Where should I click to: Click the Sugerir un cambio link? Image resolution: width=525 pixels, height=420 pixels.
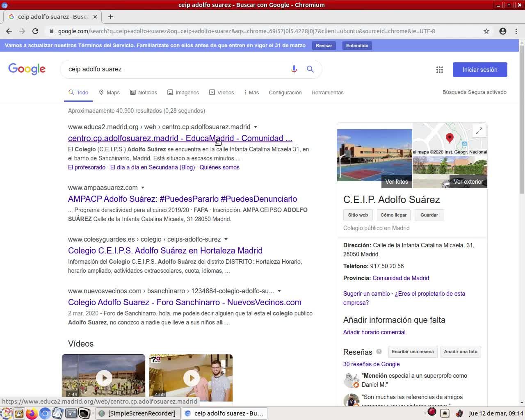click(x=367, y=294)
